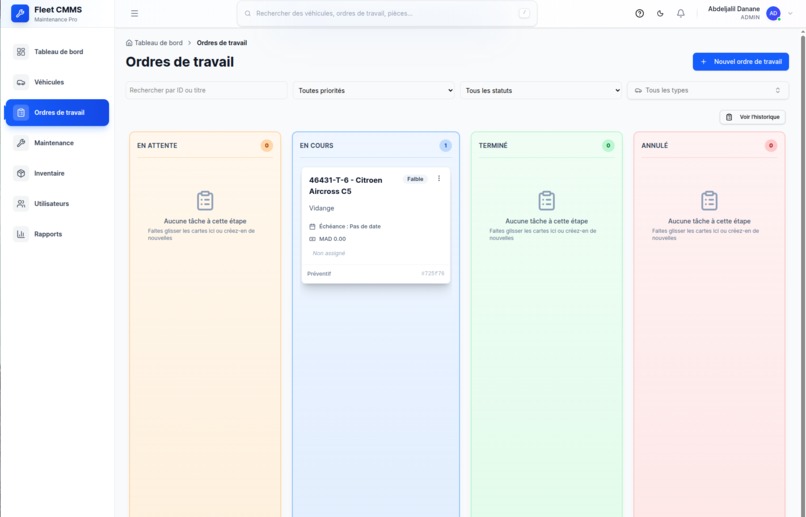Open the help question-mark icon
The width and height of the screenshot is (806, 517).
pos(639,13)
